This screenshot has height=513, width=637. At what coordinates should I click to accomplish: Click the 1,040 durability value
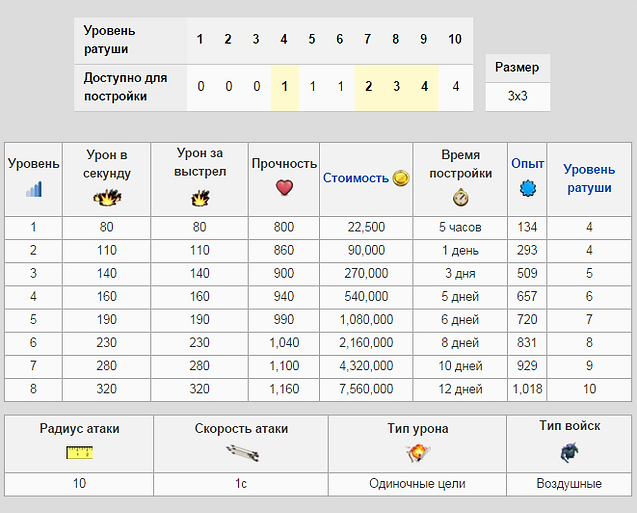[x=284, y=343]
